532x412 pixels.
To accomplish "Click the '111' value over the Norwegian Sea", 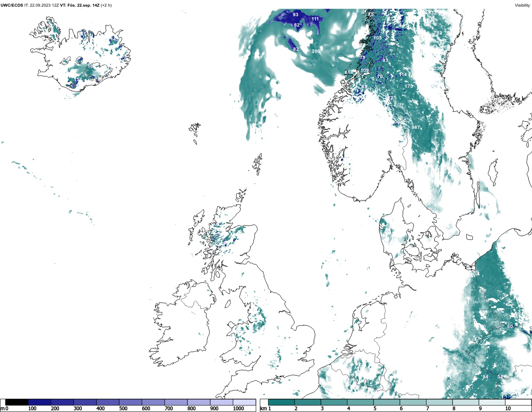I will (315, 19).
